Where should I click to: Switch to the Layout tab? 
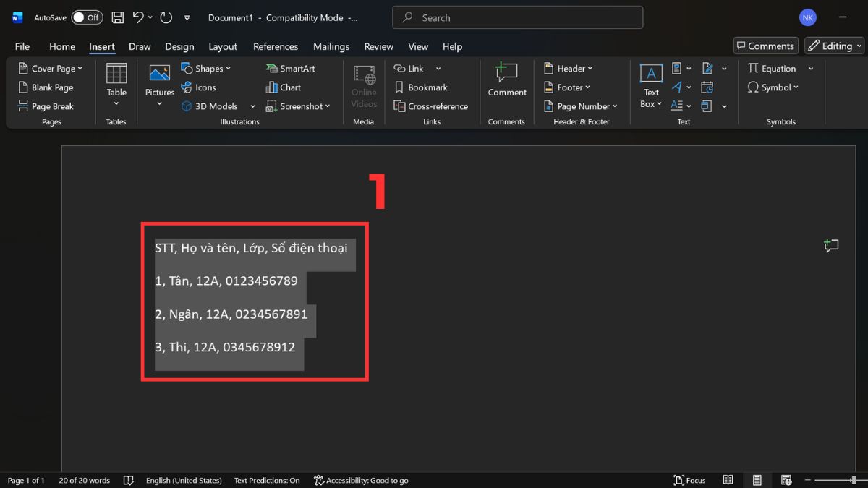pyautogui.click(x=223, y=46)
